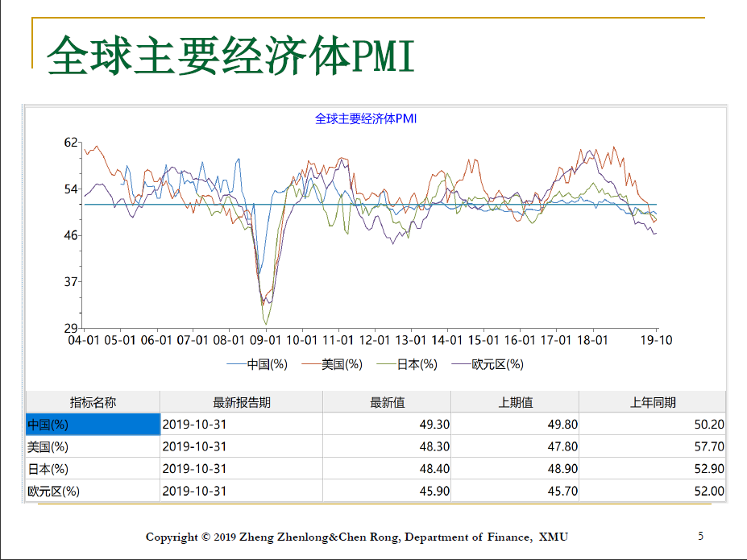Select the 上期值 column header
Image resolution: width=747 pixels, height=560 pixels.
click(515, 402)
